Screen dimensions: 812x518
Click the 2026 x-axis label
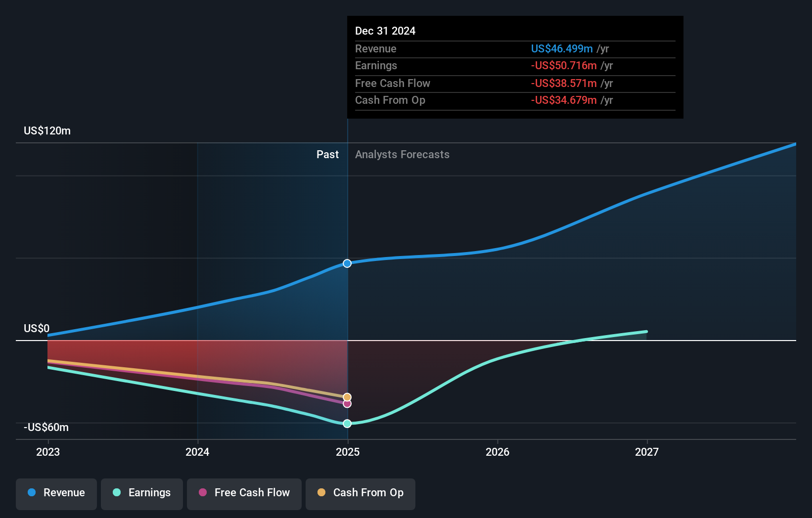coord(497,452)
